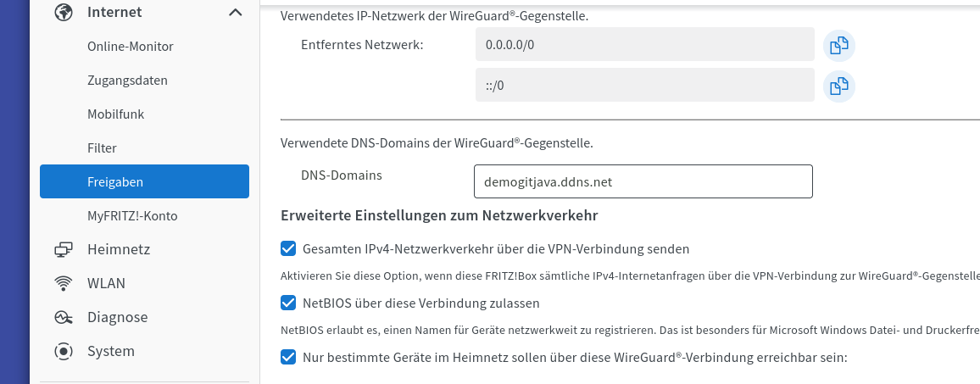Screen dimensions: 980x384
Task: Click the Heimnetz network icon
Action: coord(63,249)
